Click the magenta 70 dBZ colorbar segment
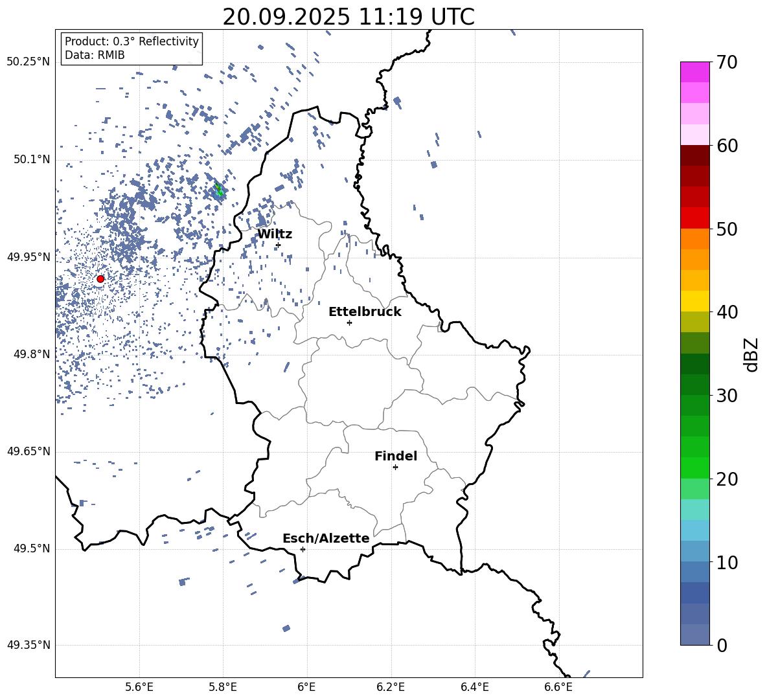This screenshot has height=700, width=767. (694, 72)
